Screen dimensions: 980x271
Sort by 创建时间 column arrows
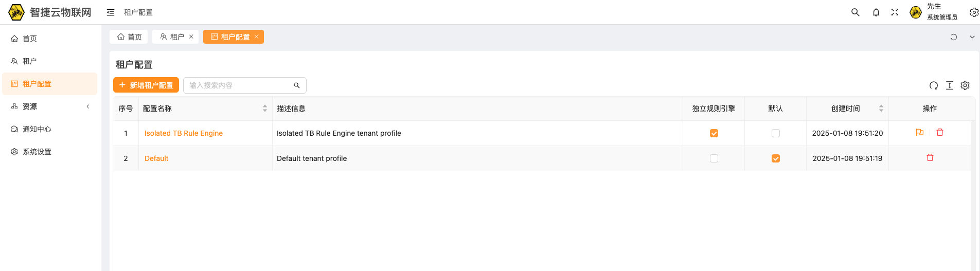pyautogui.click(x=881, y=109)
